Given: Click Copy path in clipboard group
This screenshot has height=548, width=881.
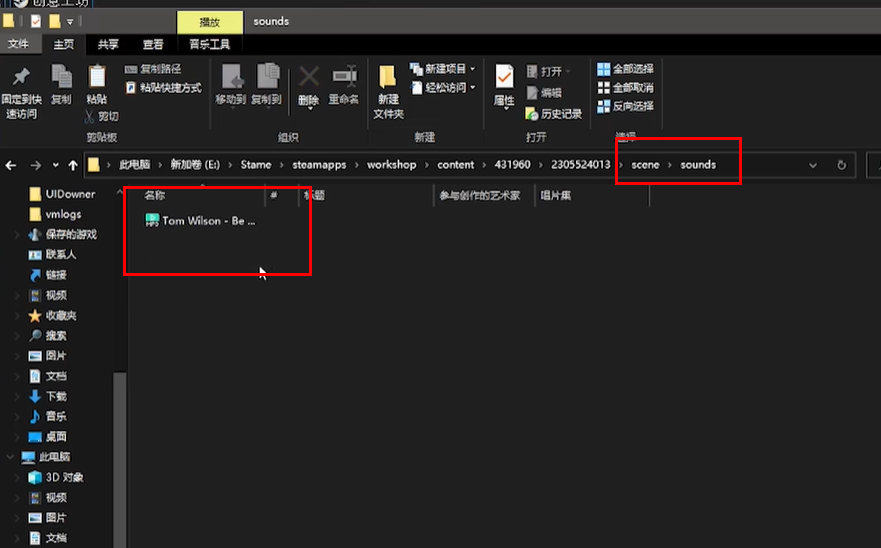Looking at the screenshot, I should coord(153,69).
